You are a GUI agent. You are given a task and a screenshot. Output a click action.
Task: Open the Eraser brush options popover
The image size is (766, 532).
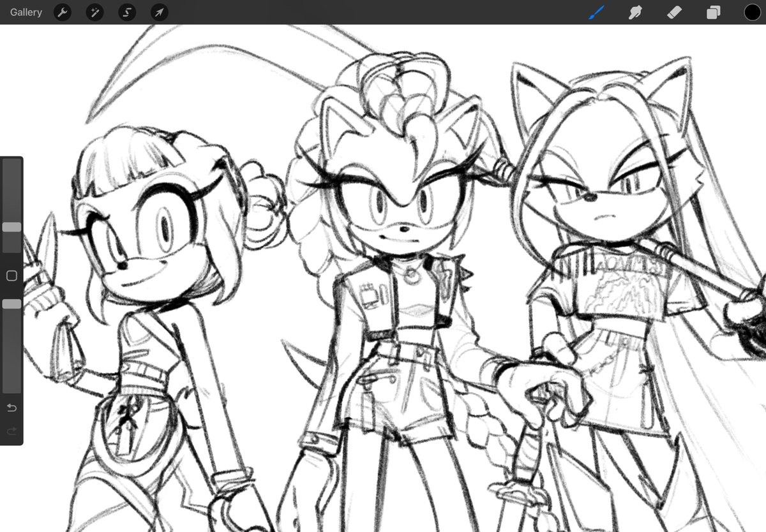673,12
